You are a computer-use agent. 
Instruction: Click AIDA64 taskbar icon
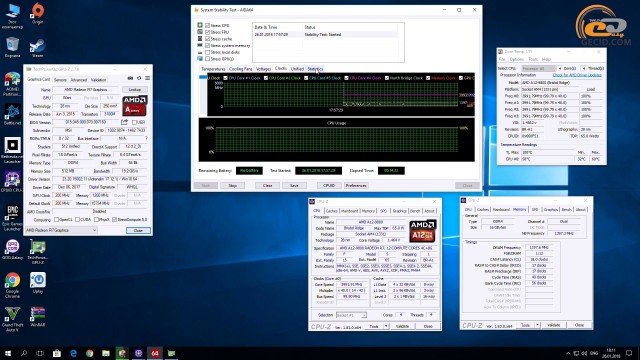(155, 353)
